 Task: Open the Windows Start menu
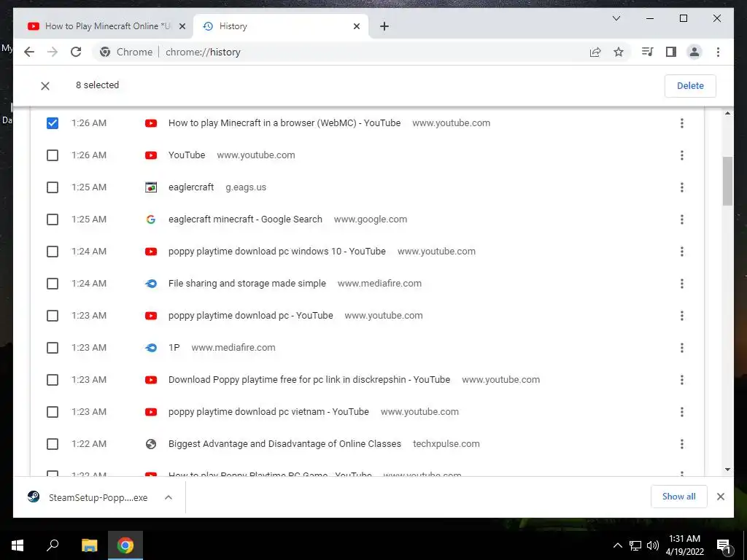pyautogui.click(x=18, y=545)
